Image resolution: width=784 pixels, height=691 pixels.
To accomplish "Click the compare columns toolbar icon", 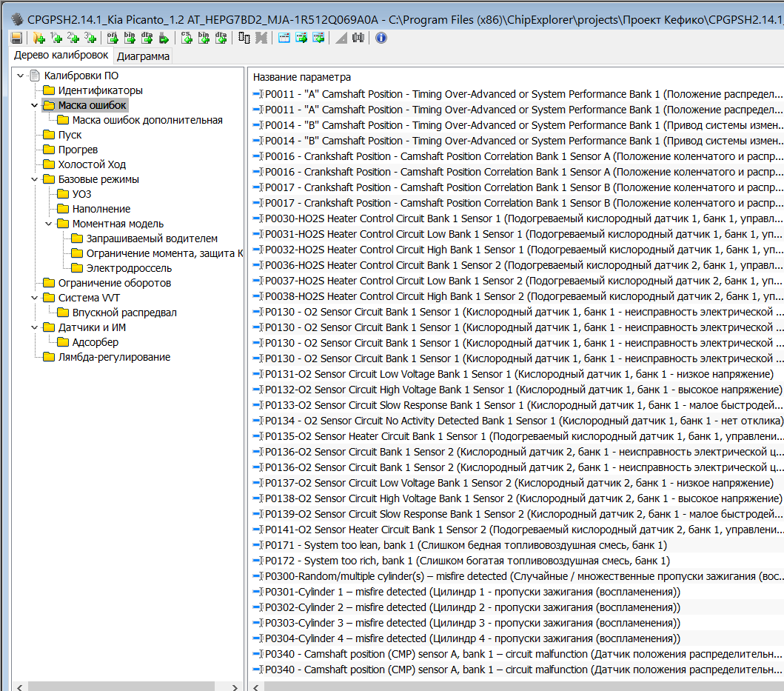I will [244, 38].
